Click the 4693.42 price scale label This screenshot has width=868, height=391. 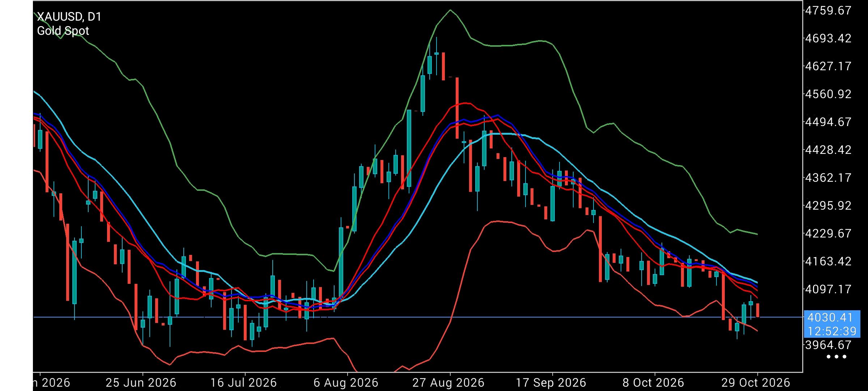[x=828, y=38]
